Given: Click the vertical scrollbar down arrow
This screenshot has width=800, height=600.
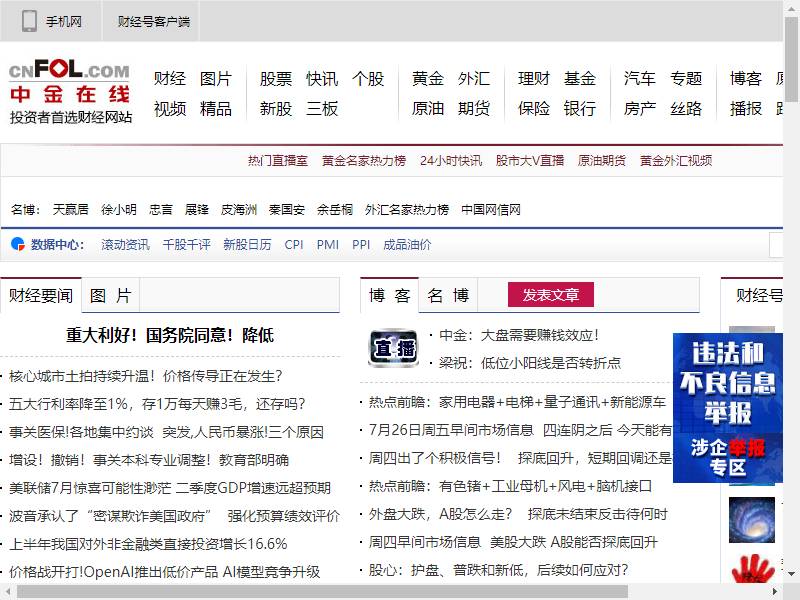Looking at the screenshot, I should tap(792, 574).
